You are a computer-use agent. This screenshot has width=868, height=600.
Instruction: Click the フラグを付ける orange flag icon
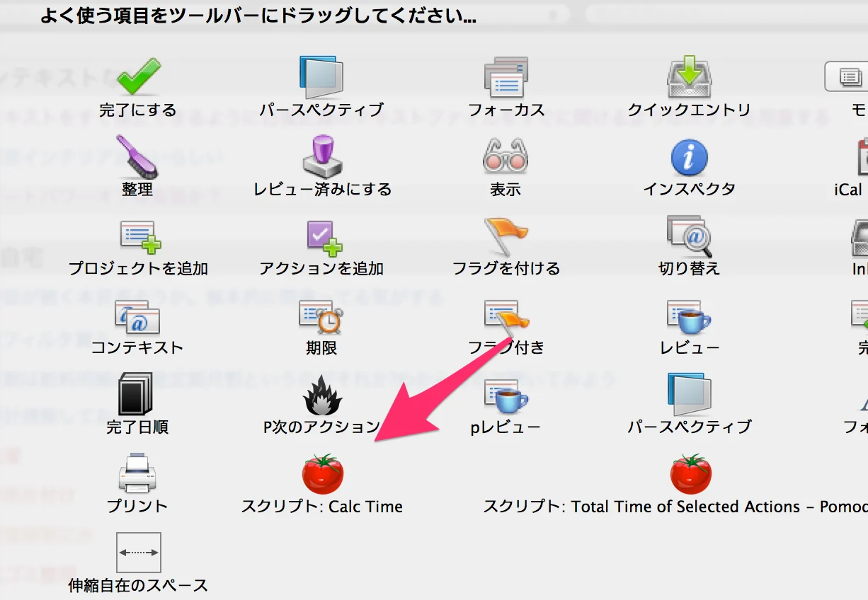(506, 236)
